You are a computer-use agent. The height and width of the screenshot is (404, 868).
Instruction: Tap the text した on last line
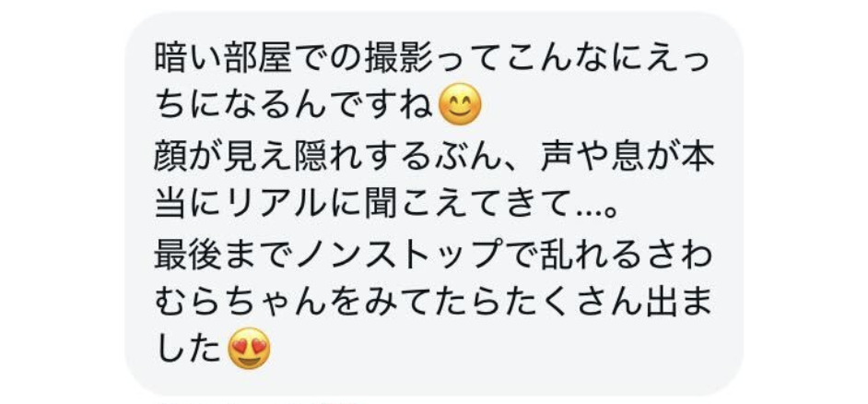188,350
